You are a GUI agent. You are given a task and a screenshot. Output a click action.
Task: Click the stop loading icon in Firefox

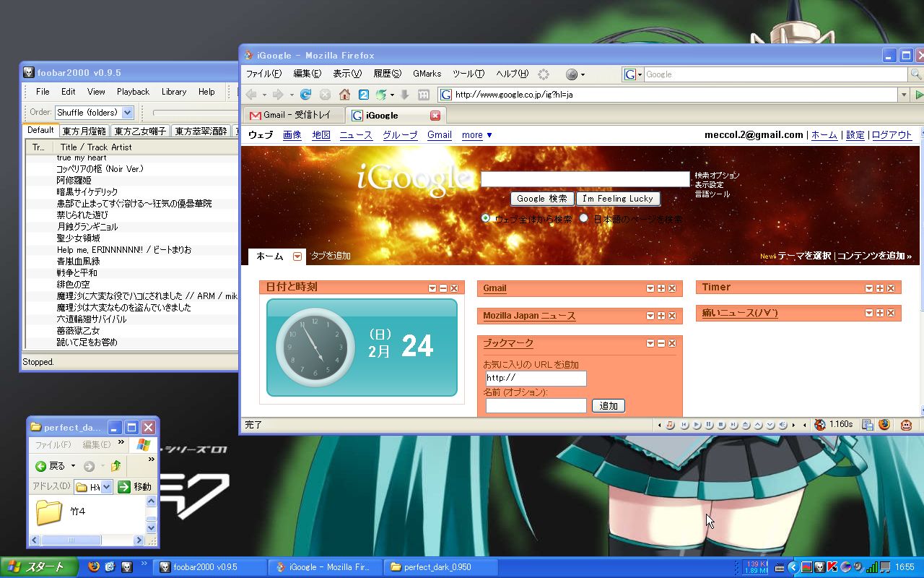point(325,95)
